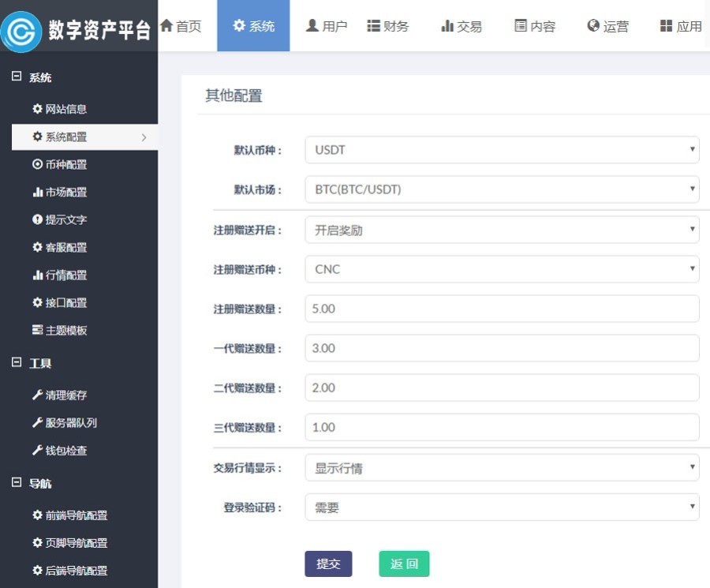This screenshot has width=710, height=588.
Task: Click the list icon beside 财务
Action: pos(373,24)
